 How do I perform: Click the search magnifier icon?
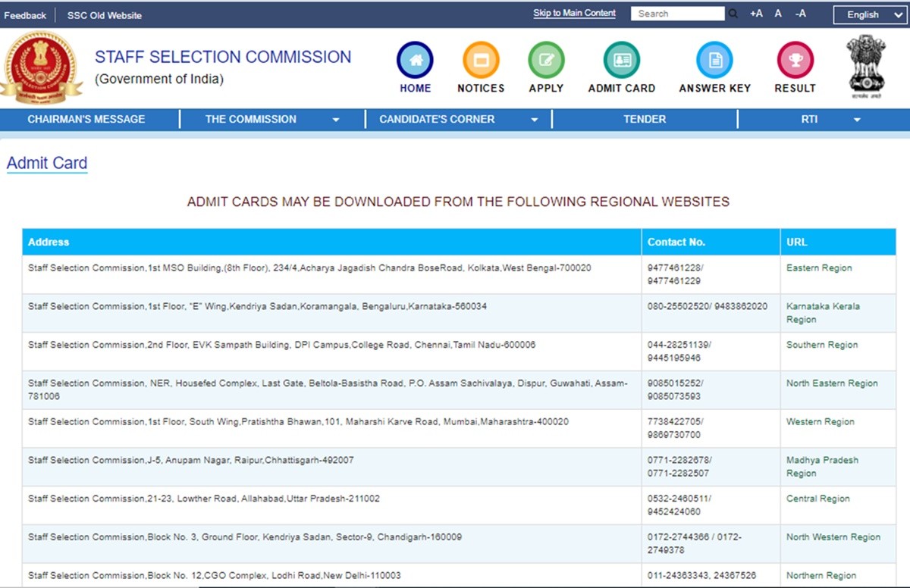pos(733,14)
